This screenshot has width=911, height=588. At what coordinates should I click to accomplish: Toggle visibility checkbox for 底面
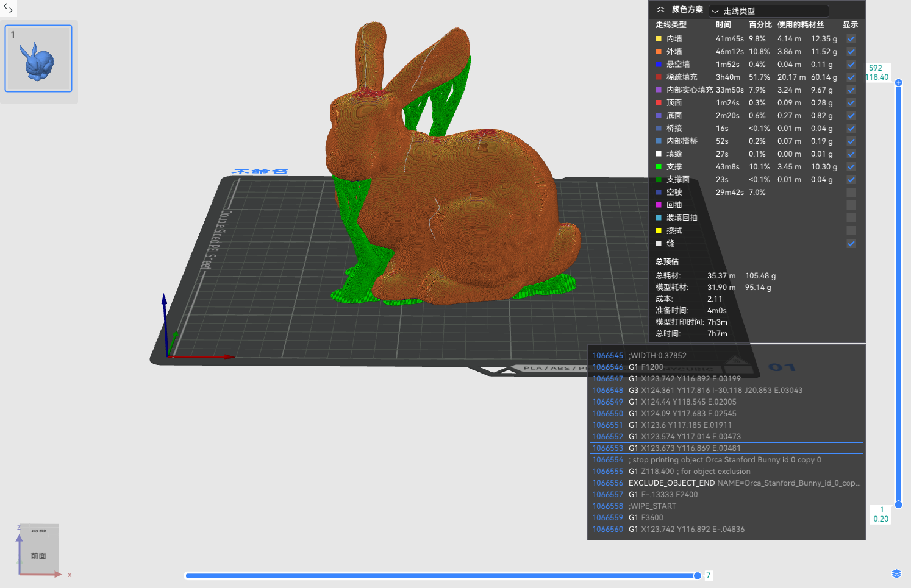(x=851, y=115)
